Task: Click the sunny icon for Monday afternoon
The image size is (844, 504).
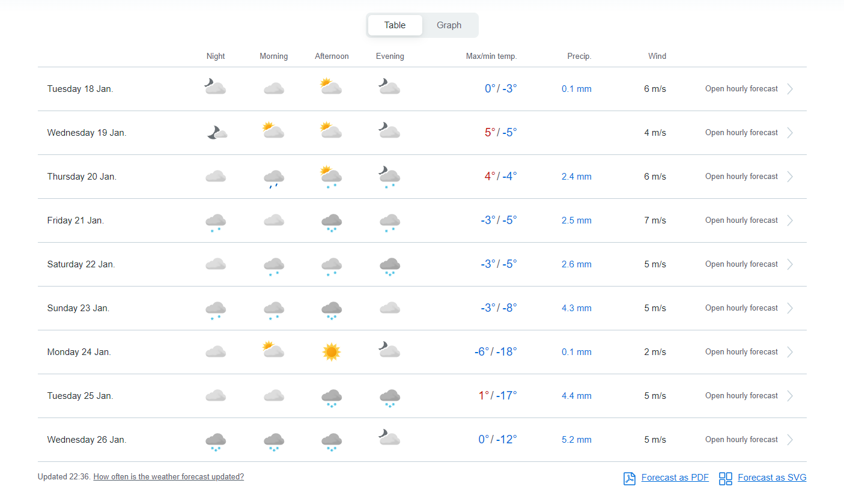Action: tap(332, 352)
